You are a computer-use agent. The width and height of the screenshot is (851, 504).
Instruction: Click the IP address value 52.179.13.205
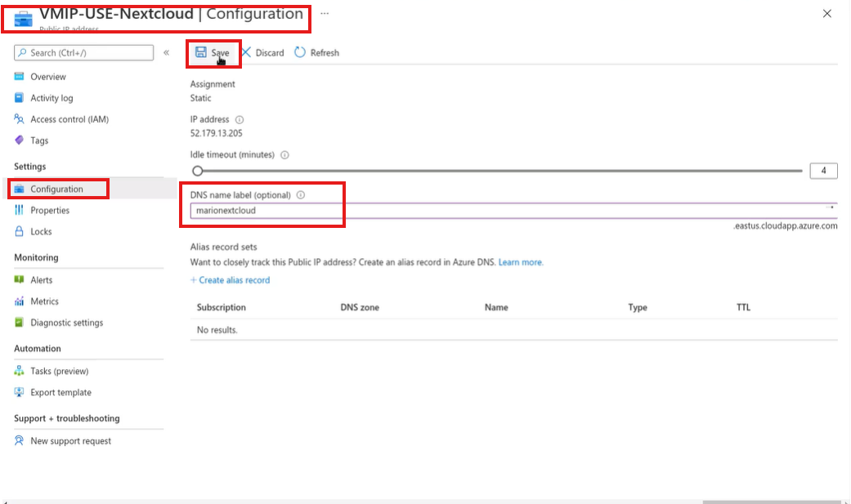click(216, 133)
